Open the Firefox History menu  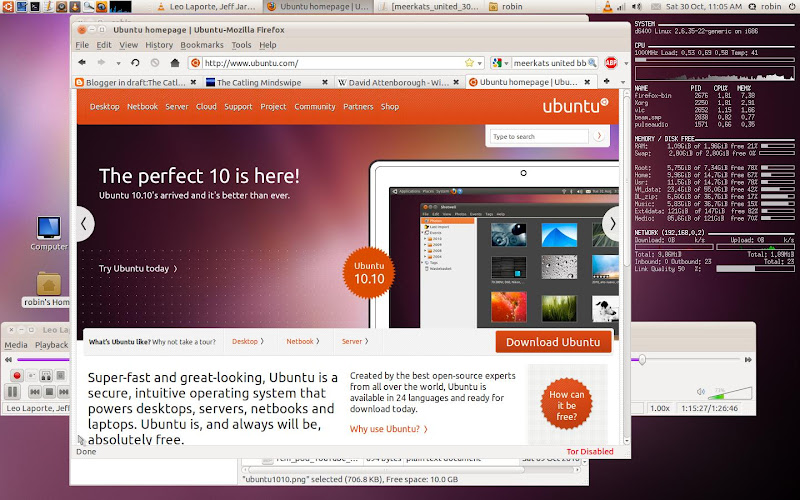click(x=159, y=45)
